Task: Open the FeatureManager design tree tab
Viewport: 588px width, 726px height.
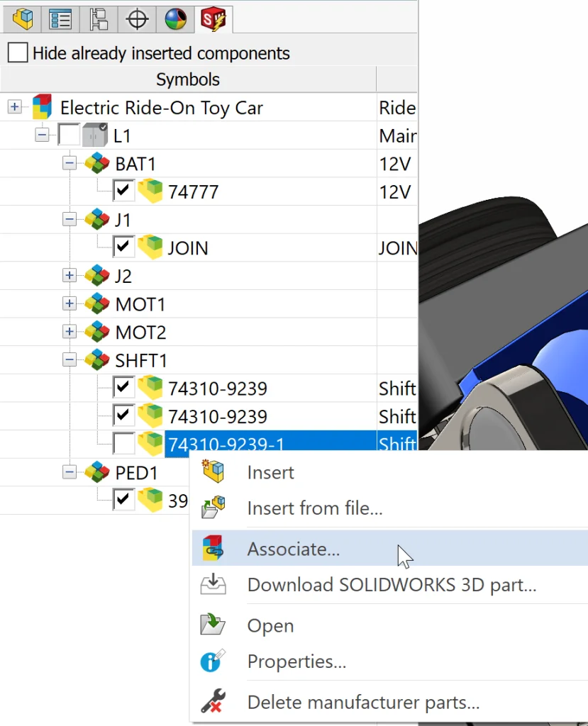Action: pyautogui.click(x=22, y=19)
